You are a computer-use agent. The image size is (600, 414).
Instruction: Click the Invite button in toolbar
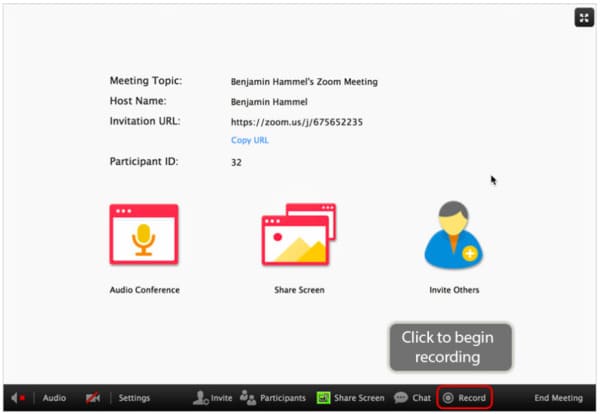(x=212, y=398)
